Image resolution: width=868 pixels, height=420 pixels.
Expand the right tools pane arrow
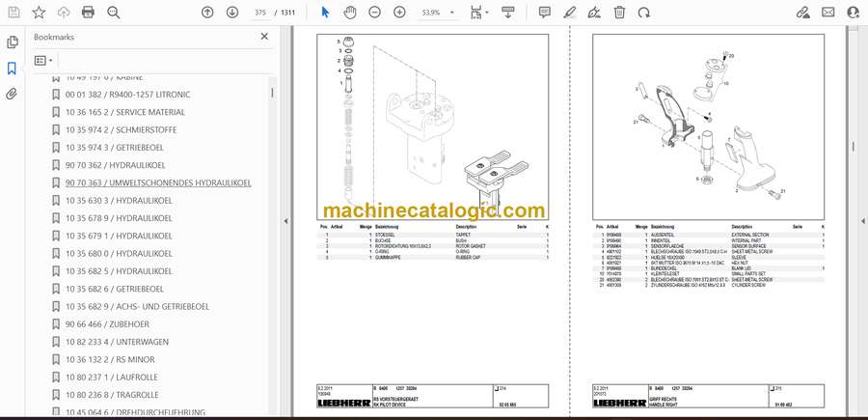(x=862, y=220)
